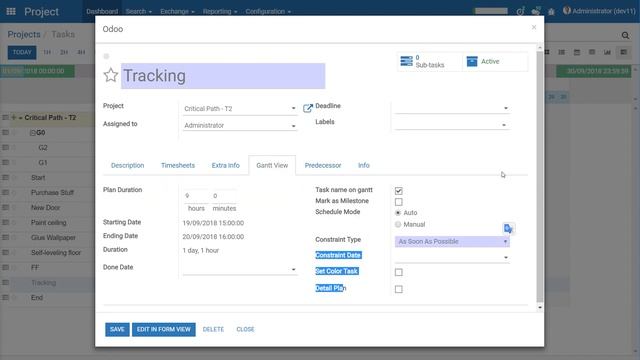
Task: Open Configuration menu in navbar
Action: 268,11
